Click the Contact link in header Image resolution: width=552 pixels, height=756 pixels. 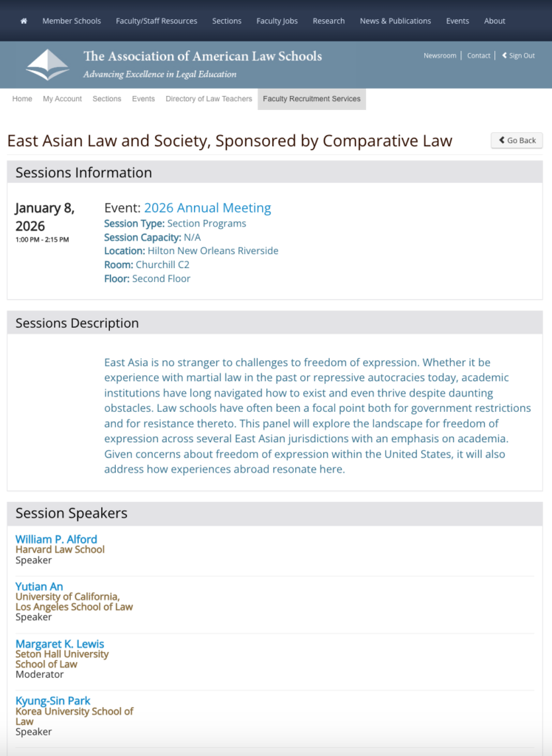[478, 55]
